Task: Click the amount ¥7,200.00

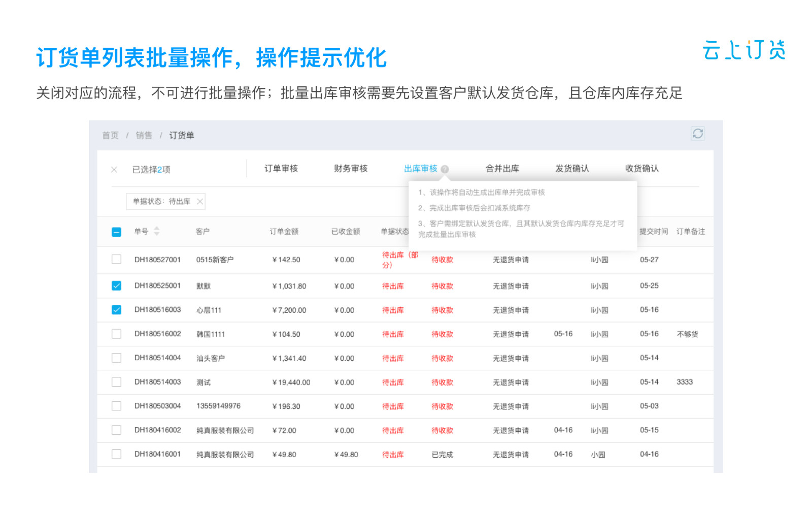Action: click(x=289, y=310)
